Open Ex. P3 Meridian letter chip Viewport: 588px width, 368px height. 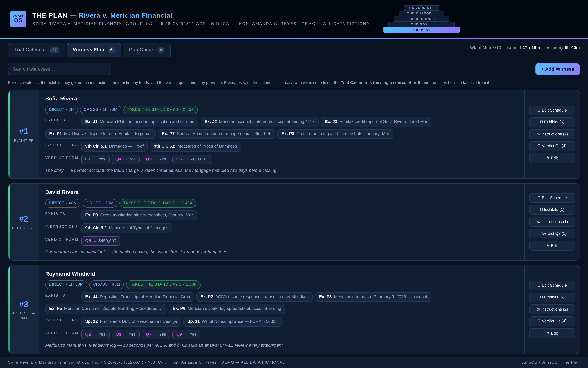click(373, 297)
